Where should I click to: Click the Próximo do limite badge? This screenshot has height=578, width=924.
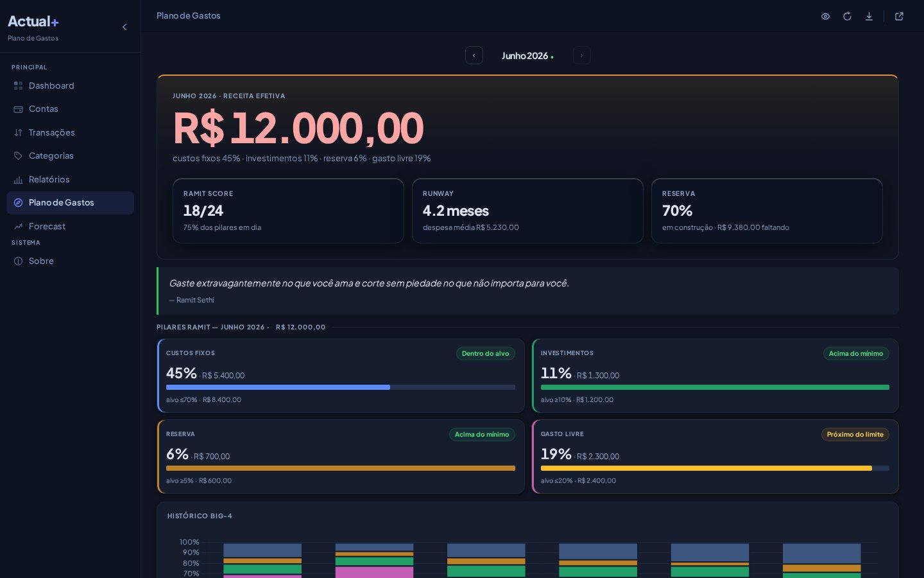[855, 434]
